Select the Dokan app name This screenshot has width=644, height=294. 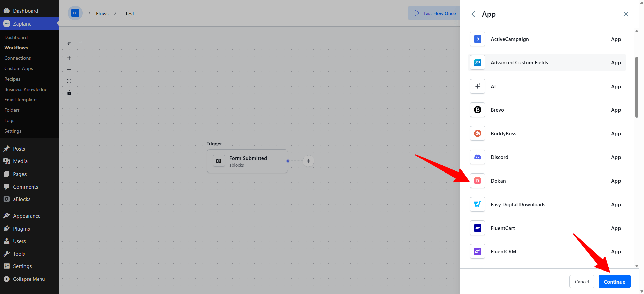pos(498,181)
